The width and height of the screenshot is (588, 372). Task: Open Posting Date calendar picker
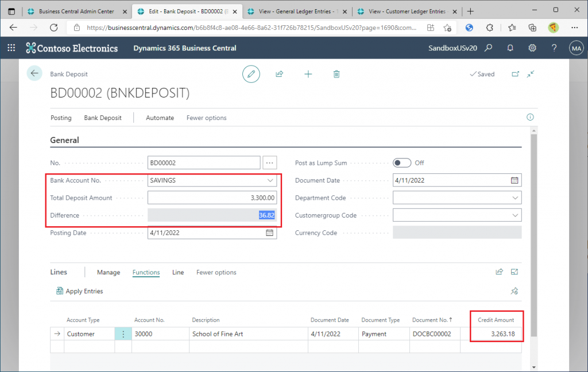point(270,233)
